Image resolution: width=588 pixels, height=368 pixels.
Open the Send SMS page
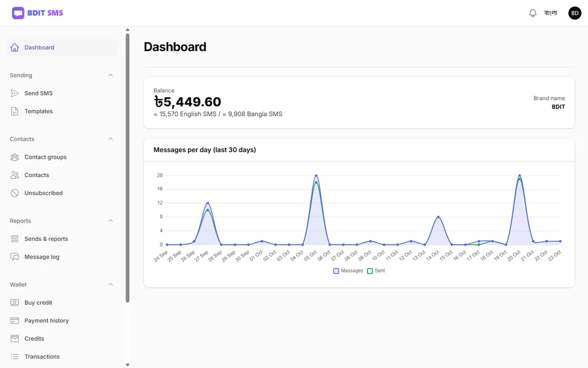(x=63, y=93)
